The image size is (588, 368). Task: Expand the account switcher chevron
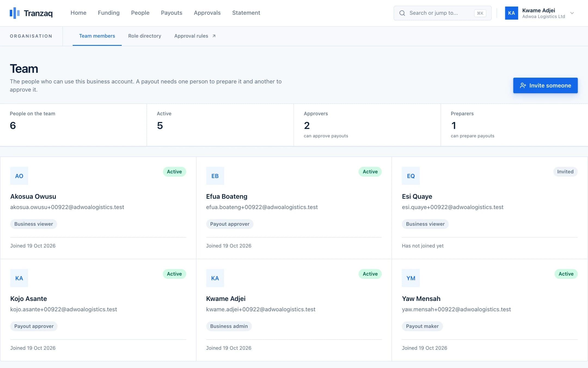[x=572, y=13]
